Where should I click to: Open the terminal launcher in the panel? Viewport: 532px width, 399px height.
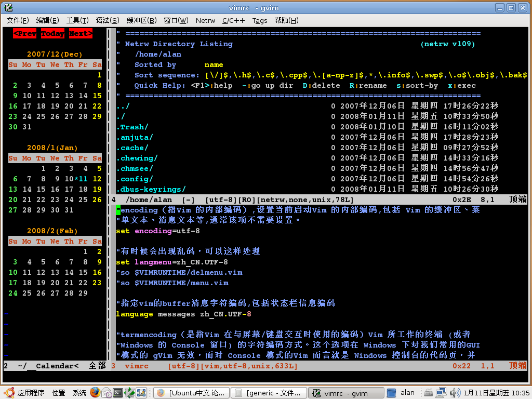(118, 393)
